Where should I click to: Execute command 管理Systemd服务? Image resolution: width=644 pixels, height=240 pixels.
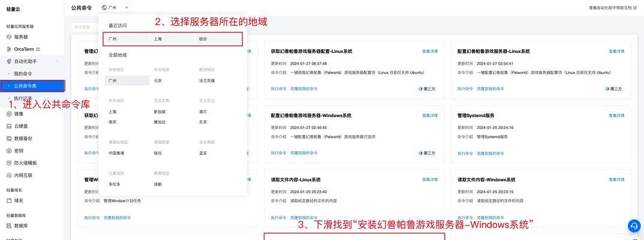click(x=465, y=153)
